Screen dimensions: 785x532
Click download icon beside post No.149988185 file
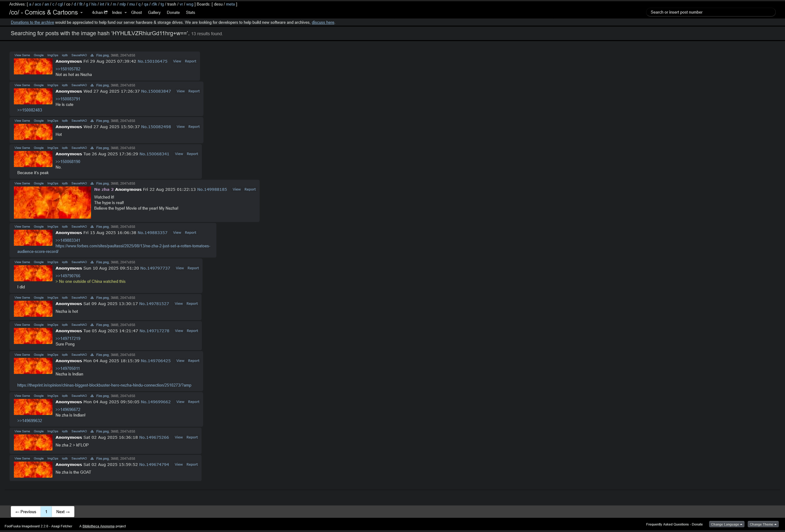pyautogui.click(x=92, y=183)
